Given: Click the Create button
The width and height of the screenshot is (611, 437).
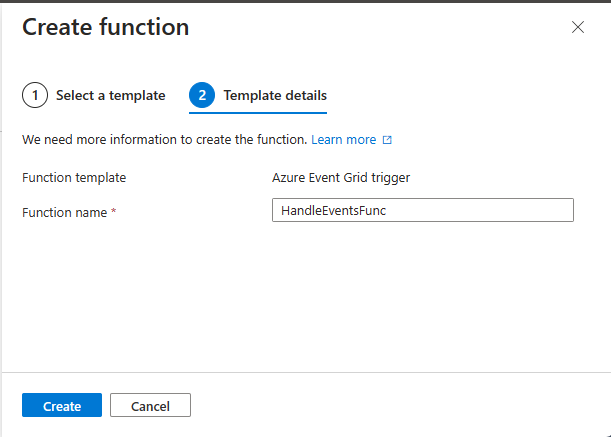Looking at the screenshot, I should [x=62, y=405].
